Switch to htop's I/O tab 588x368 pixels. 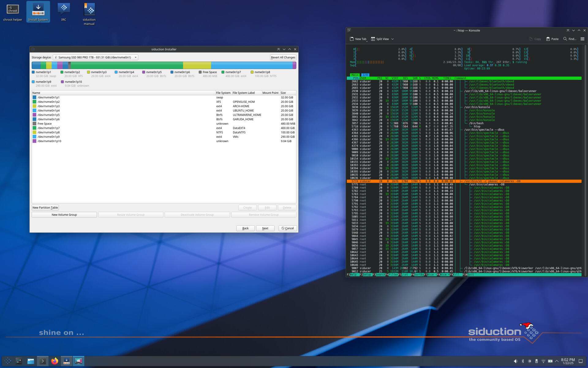pyautogui.click(x=365, y=75)
